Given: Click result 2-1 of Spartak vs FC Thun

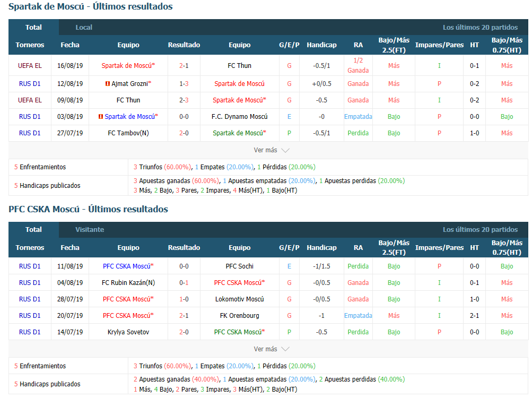Looking at the screenshot, I should click(x=184, y=66).
